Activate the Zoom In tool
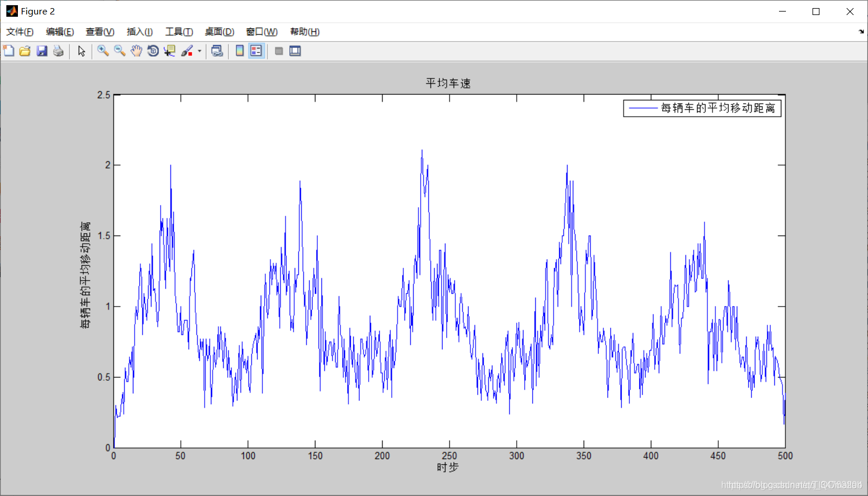 pyautogui.click(x=103, y=51)
